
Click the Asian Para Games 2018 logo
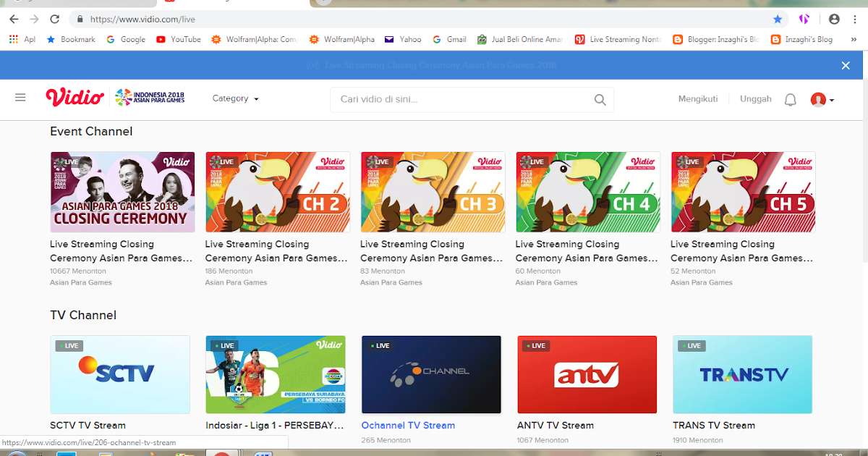[x=150, y=97]
